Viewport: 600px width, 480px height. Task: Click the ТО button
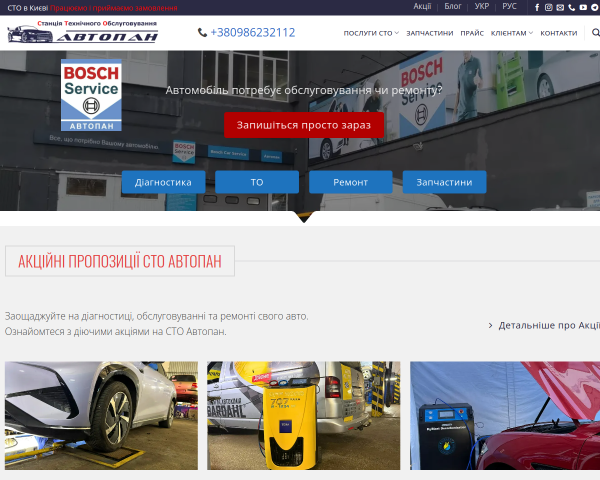pyautogui.click(x=257, y=182)
